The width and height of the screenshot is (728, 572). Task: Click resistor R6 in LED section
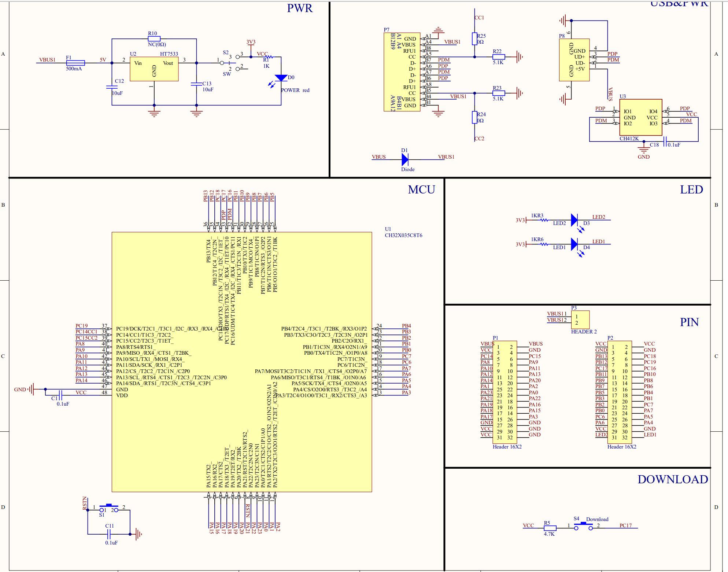544,244
